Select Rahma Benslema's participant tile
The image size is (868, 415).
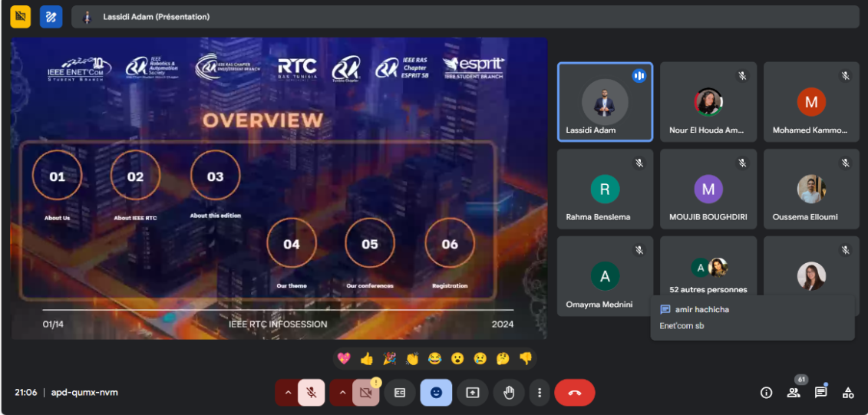[605, 189]
